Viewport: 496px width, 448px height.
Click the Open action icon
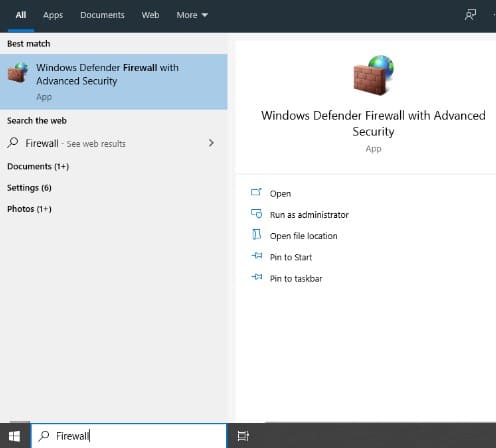256,192
